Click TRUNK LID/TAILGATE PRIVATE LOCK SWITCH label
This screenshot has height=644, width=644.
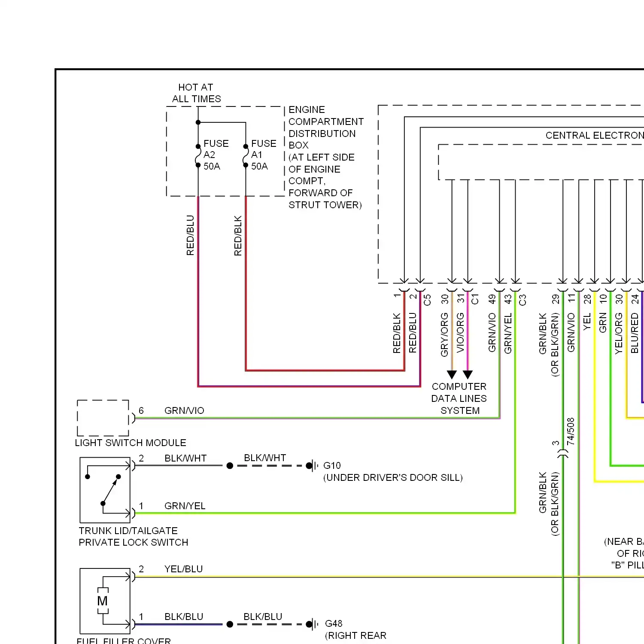[x=134, y=537]
